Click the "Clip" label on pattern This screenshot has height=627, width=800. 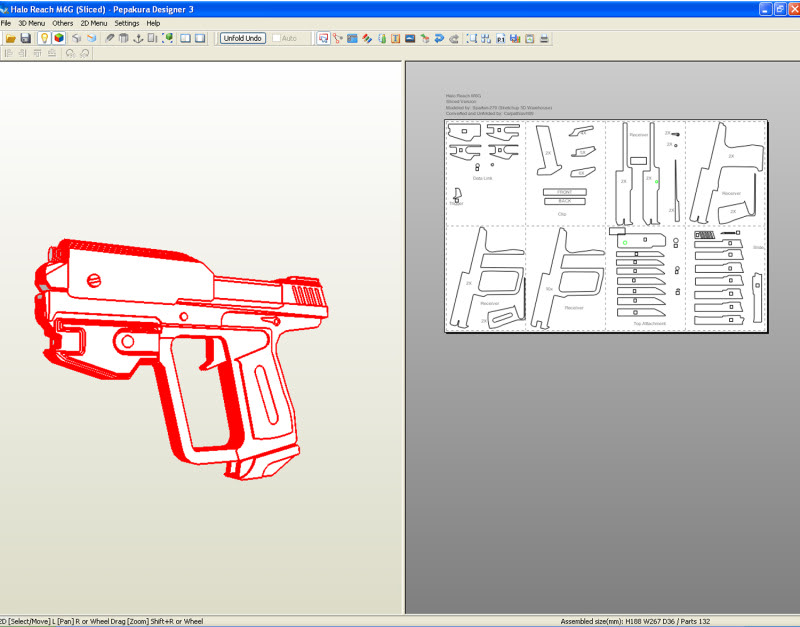[x=562, y=214]
